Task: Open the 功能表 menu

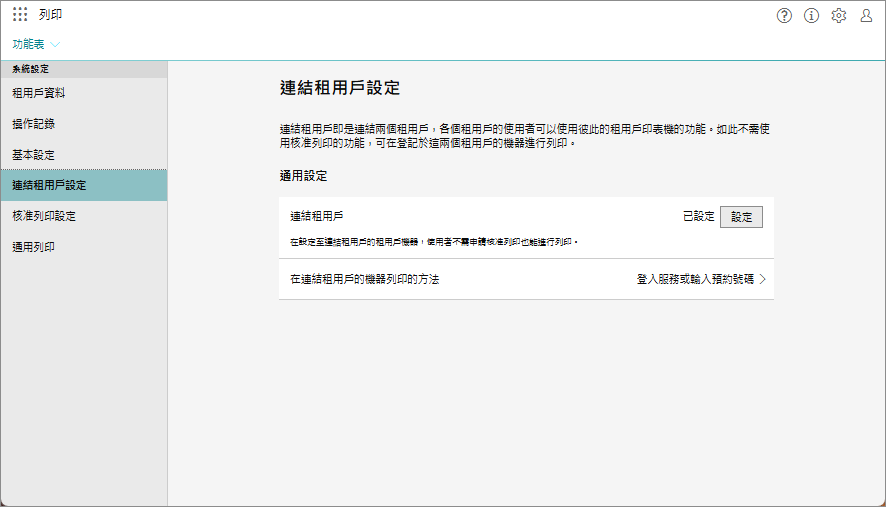Action: click(28, 44)
